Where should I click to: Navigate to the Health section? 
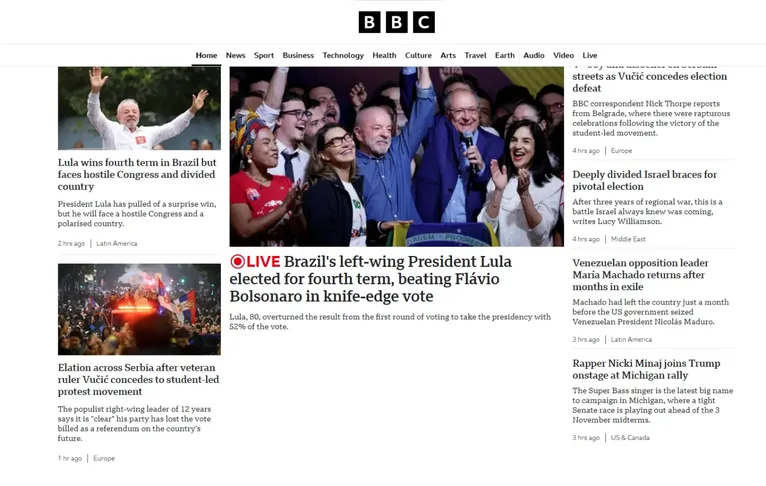(384, 56)
